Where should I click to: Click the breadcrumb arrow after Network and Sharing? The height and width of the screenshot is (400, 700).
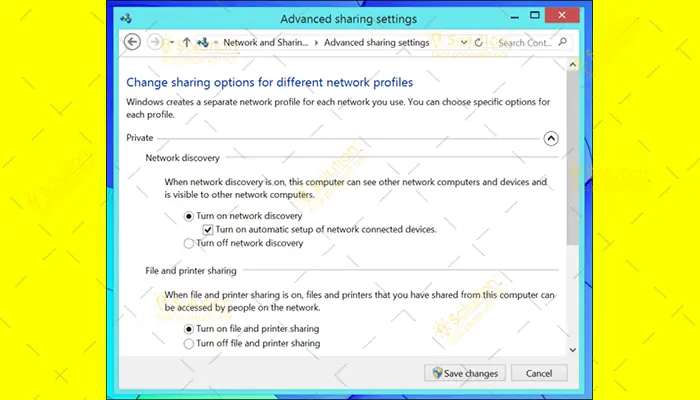[x=316, y=43]
